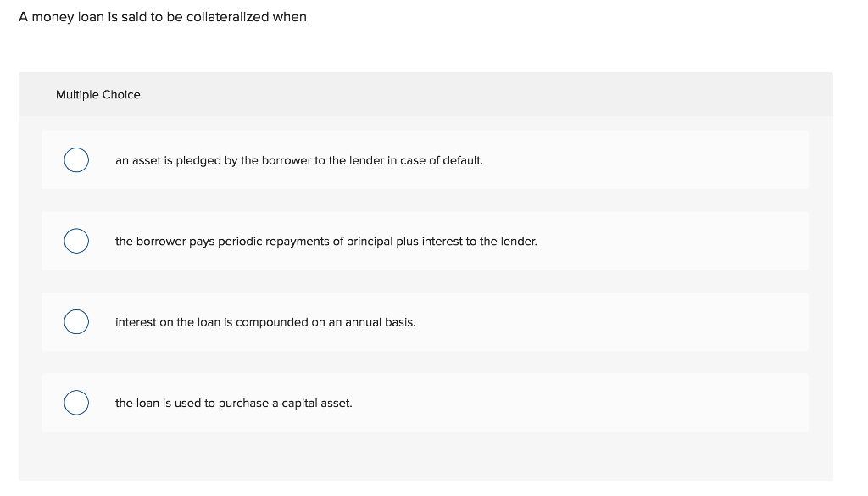This screenshot has height=496, width=868.
Task: Select the option ending with 'in case of default'
Action: tap(299, 159)
